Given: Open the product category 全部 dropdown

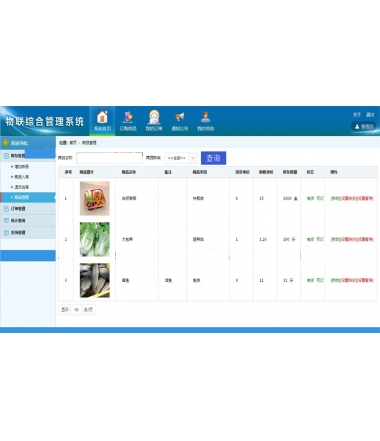Looking at the screenshot, I should [181, 158].
